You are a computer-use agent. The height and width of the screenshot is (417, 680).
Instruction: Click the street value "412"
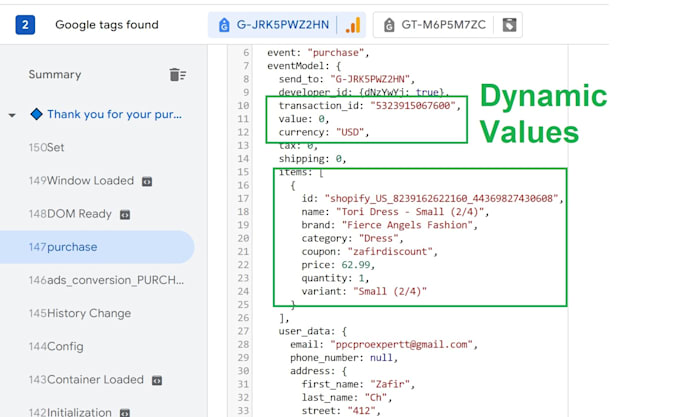361,410
